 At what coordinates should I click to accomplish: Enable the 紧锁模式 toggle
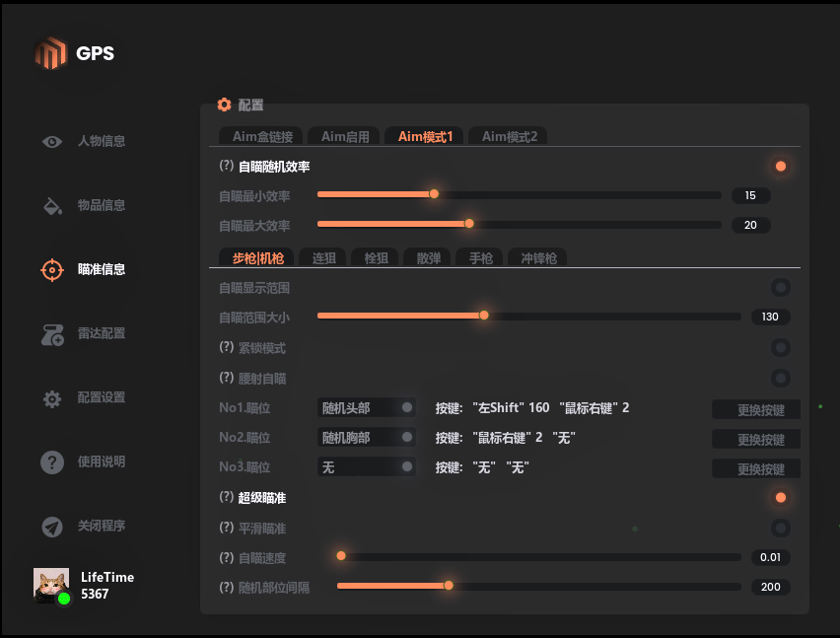pyautogui.click(x=781, y=347)
